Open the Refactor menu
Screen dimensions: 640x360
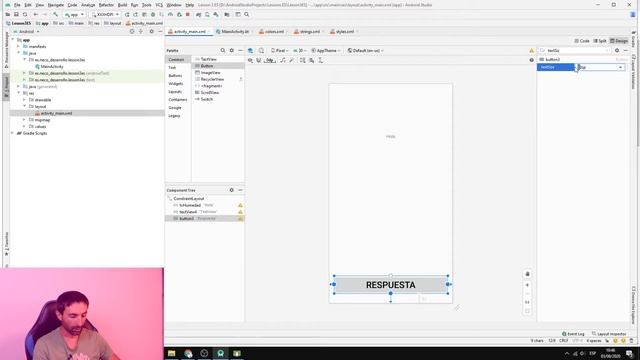(x=106, y=5)
